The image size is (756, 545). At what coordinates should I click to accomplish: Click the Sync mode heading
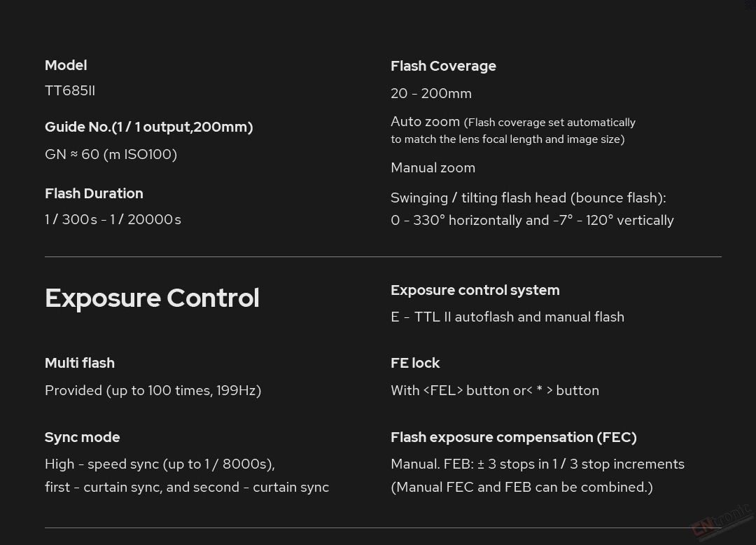(82, 437)
